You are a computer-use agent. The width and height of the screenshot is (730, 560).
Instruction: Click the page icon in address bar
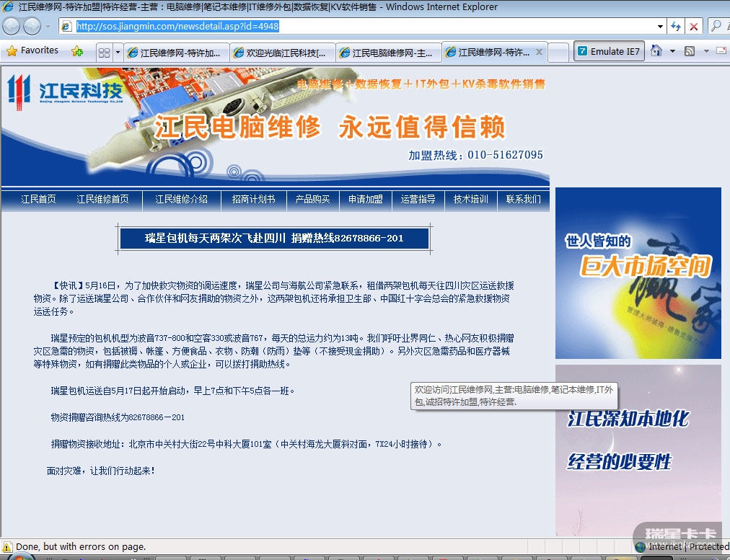tap(66, 27)
